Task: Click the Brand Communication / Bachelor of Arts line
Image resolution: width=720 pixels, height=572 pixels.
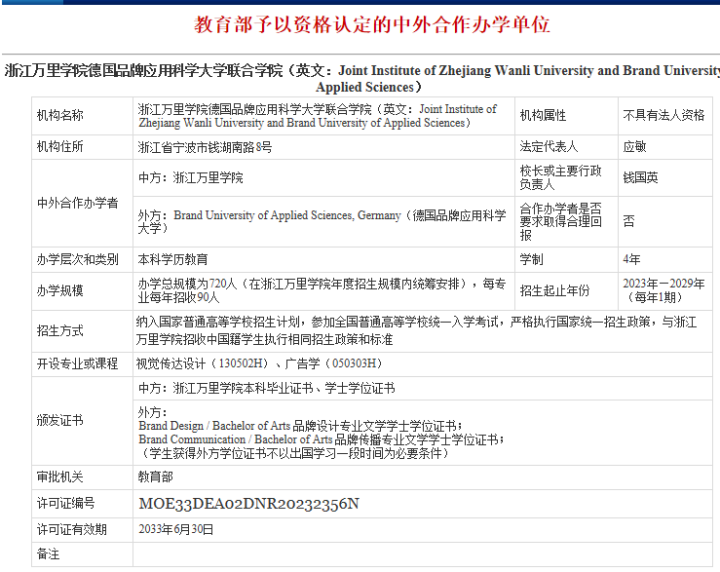Action: 321,440
